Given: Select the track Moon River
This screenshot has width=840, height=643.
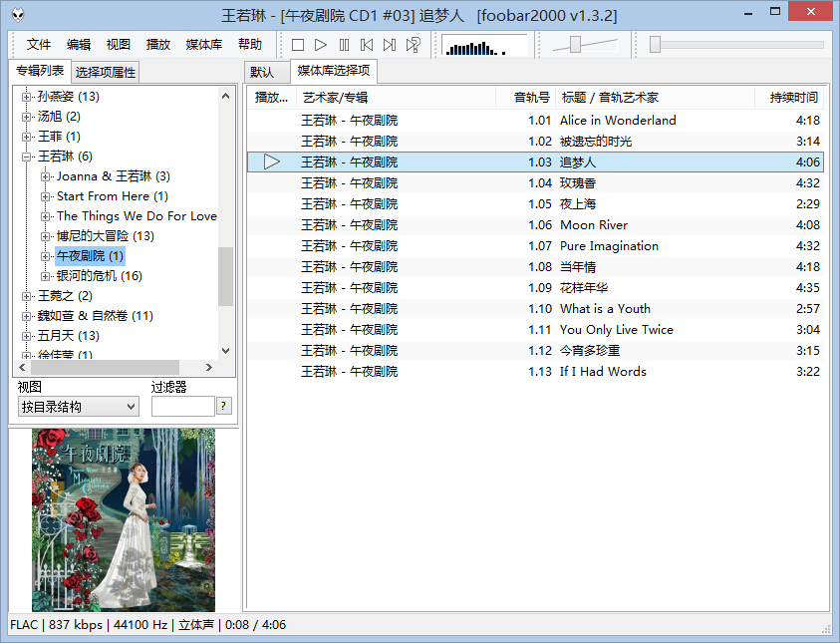Looking at the screenshot, I should [536, 224].
